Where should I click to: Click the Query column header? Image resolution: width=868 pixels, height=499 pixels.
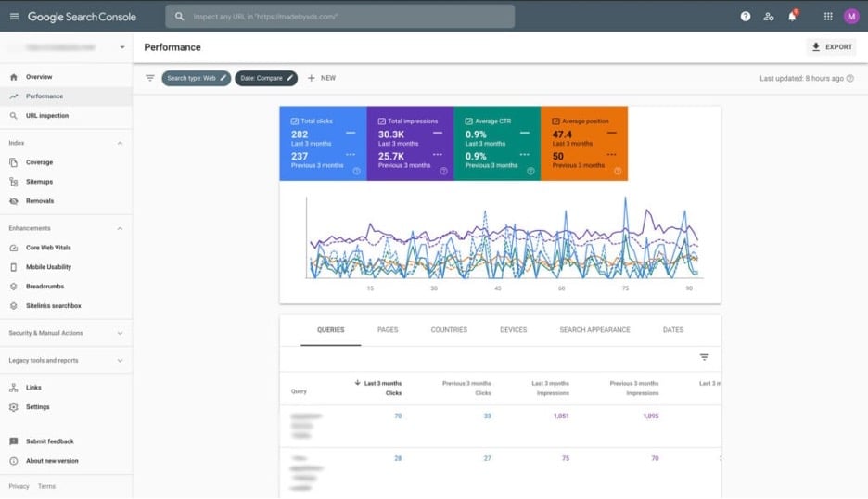click(x=299, y=391)
